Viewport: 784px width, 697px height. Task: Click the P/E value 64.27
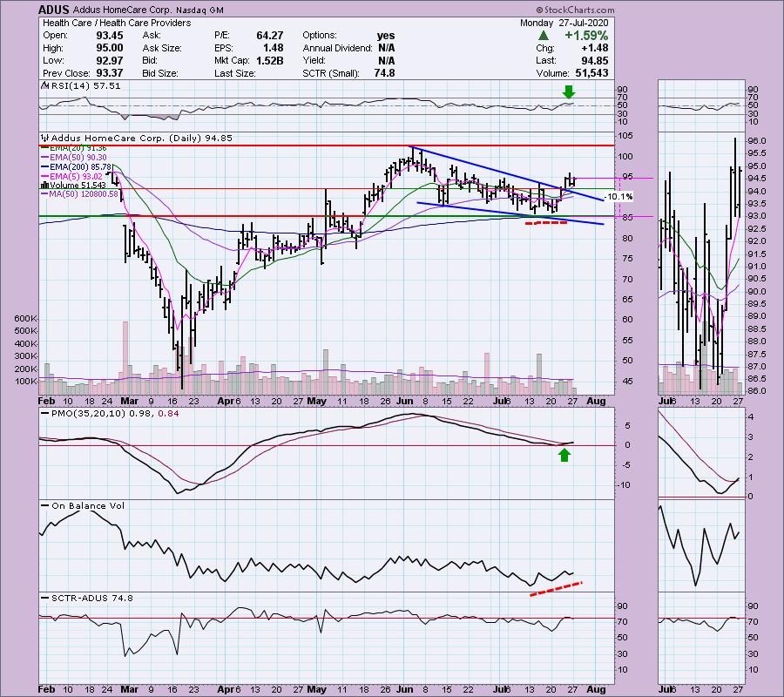pyautogui.click(x=269, y=36)
